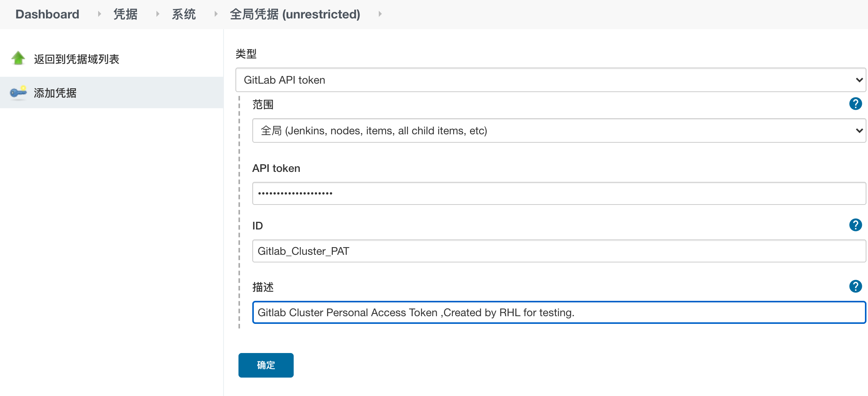This screenshot has height=396, width=868.
Task: Open 凭据 breadcrumb link
Action: 125,14
